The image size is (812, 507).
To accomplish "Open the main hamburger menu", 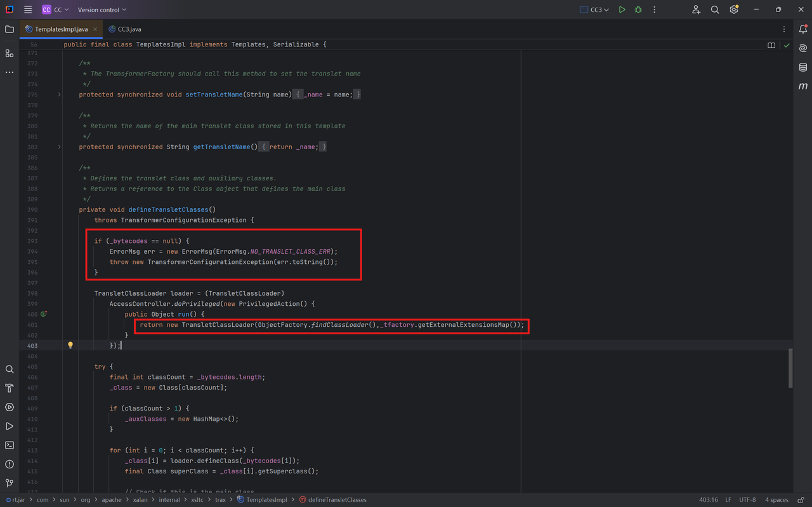I will point(28,10).
